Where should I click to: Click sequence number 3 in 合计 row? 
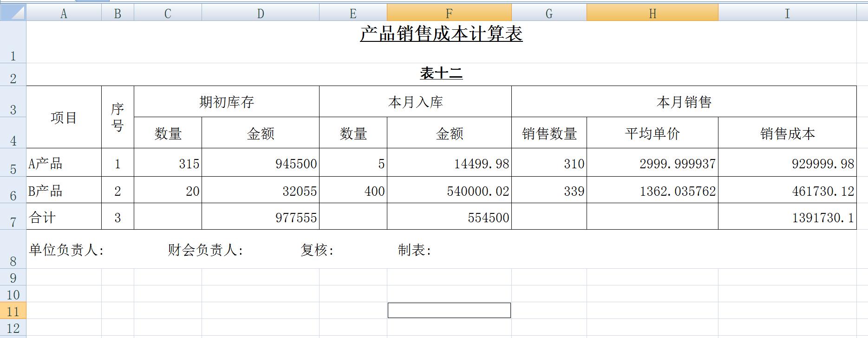click(117, 216)
